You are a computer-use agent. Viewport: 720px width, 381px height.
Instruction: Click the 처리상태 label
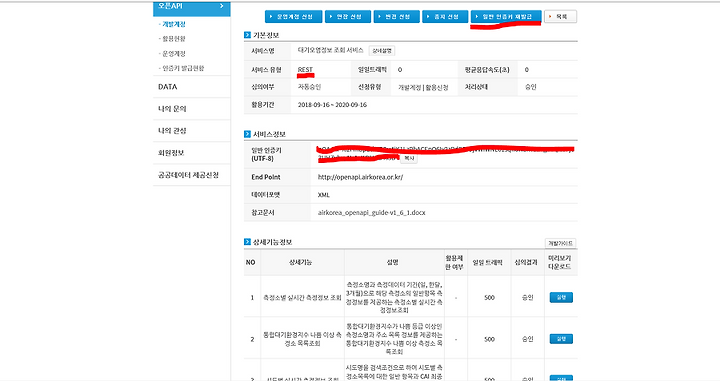point(476,87)
